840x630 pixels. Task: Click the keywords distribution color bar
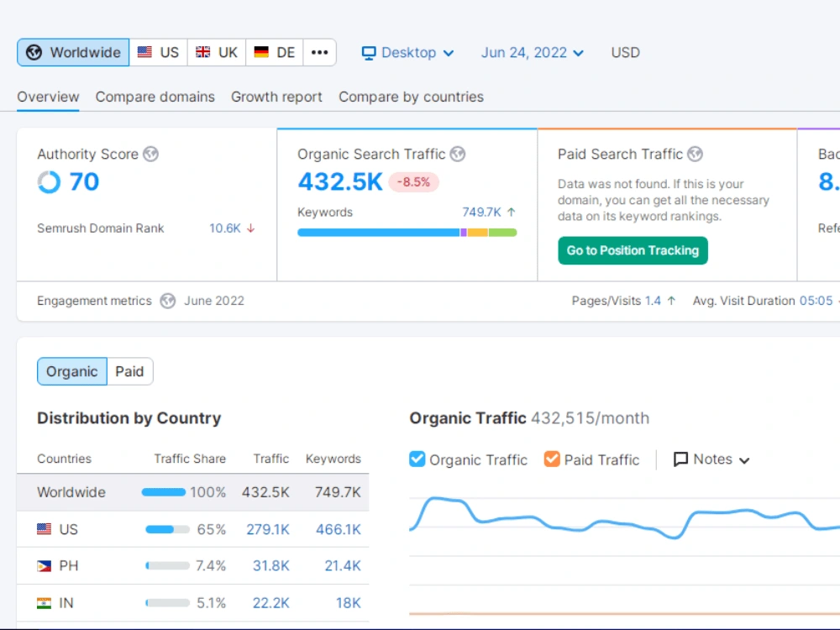click(407, 233)
